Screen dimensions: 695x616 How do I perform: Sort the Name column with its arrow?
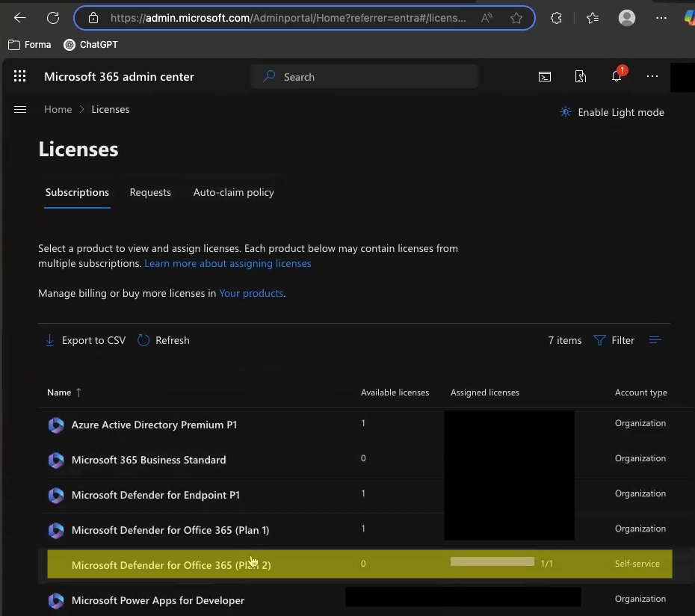78,392
